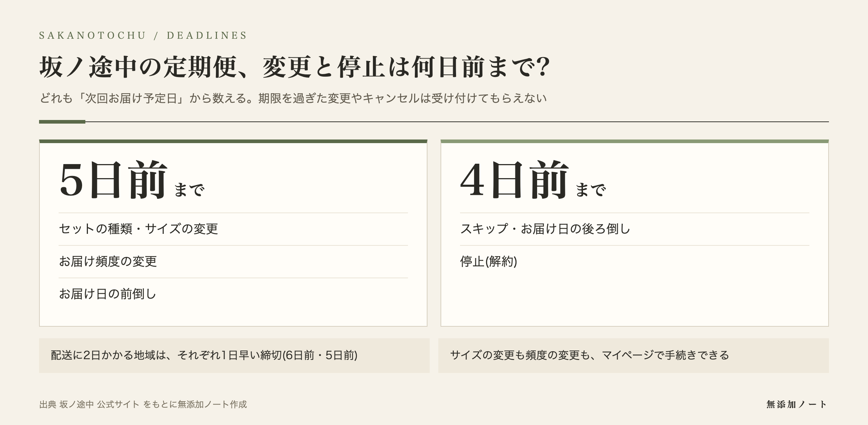Click the note サイズの変更も頻度の変更も、マイページで手続きできる
The height and width of the screenshot is (425, 868).
[x=634, y=356]
